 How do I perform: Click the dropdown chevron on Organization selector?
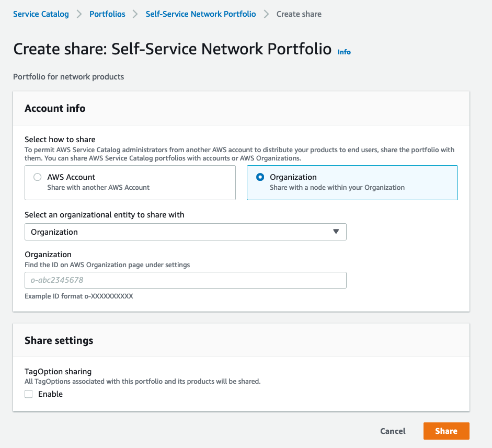(x=336, y=232)
